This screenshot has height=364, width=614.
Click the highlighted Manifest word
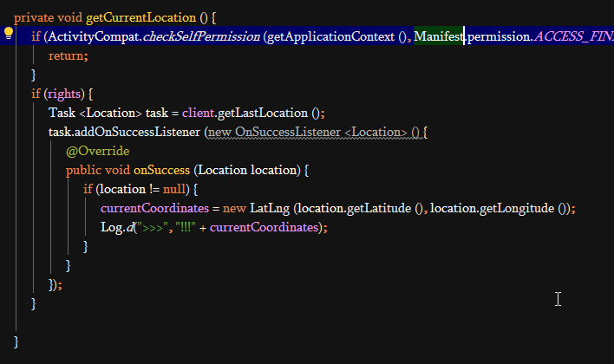coord(439,36)
